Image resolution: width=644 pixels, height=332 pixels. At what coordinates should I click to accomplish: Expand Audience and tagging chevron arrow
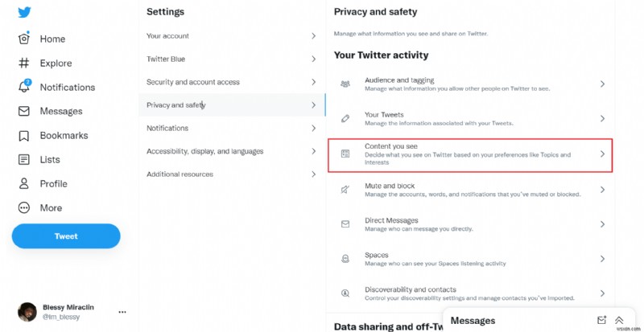coord(602,84)
